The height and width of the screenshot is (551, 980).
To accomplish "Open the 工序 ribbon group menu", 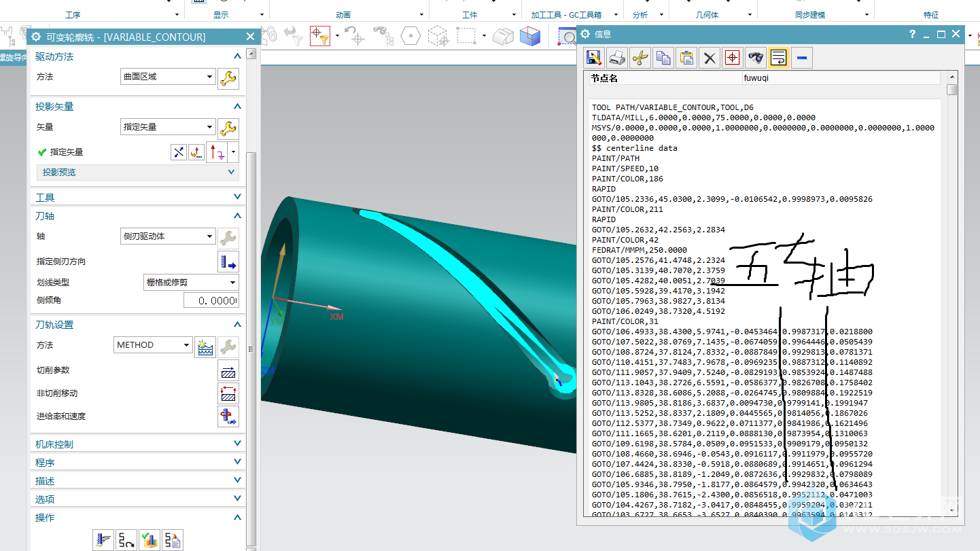I will pos(177,14).
